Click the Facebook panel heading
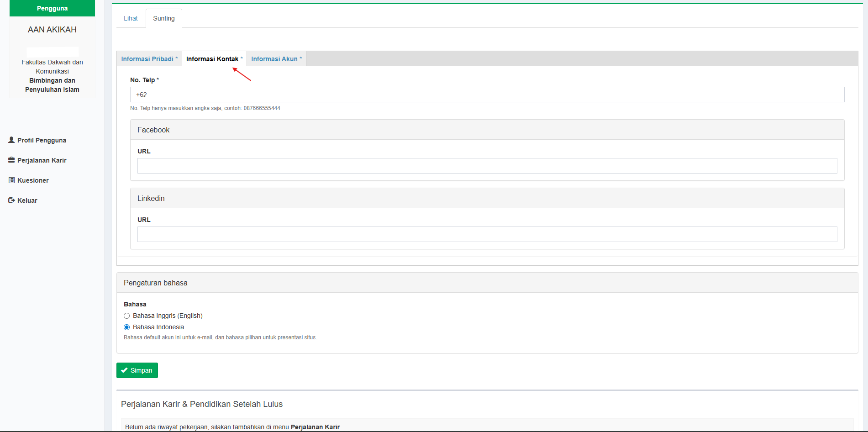Screen dimensions: 868x432 click(153, 130)
